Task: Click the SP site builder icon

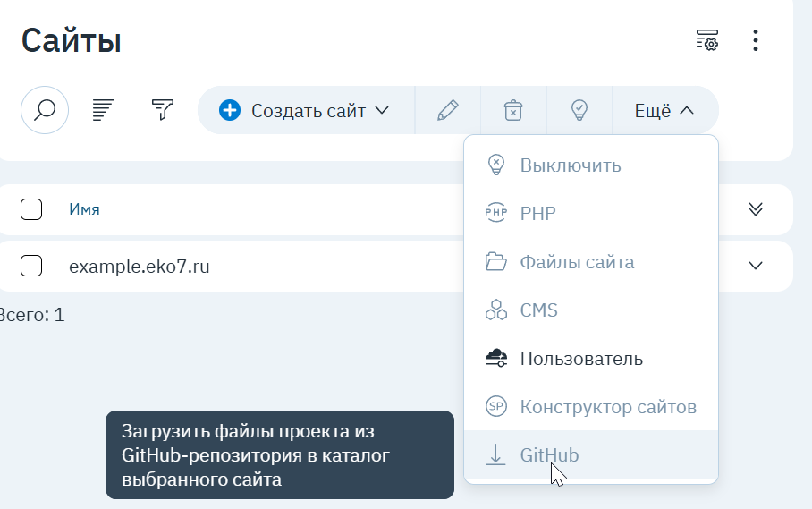Action: pyautogui.click(x=496, y=406)
